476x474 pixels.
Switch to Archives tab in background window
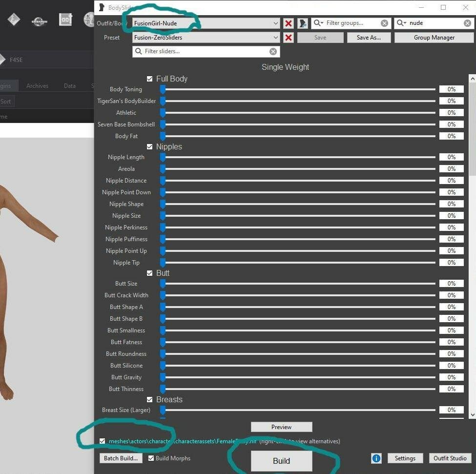point(37,86)
